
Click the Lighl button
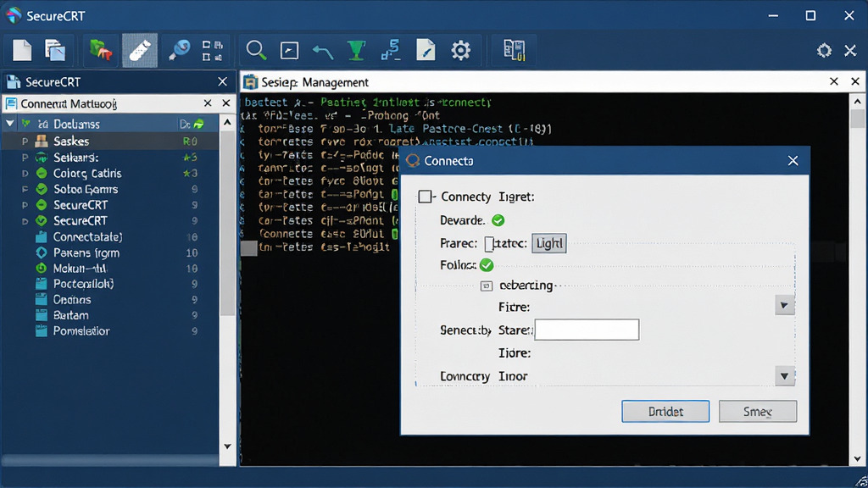549,243
